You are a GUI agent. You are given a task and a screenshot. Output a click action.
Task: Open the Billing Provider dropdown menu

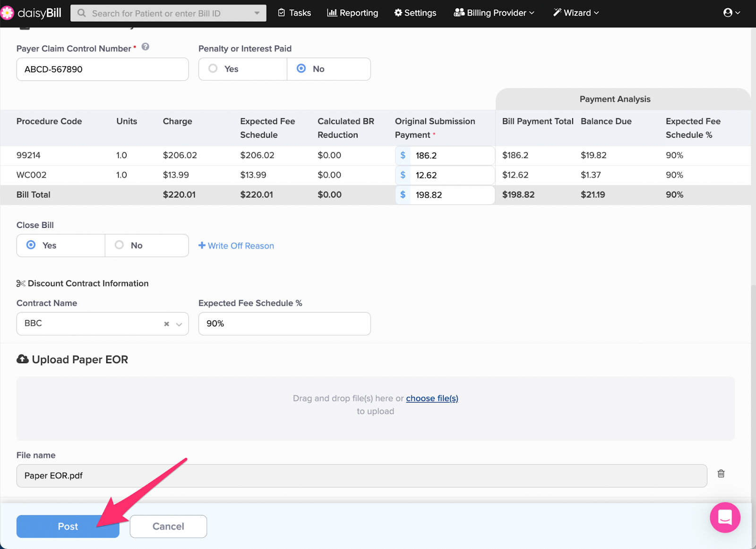tap(494, 13)
